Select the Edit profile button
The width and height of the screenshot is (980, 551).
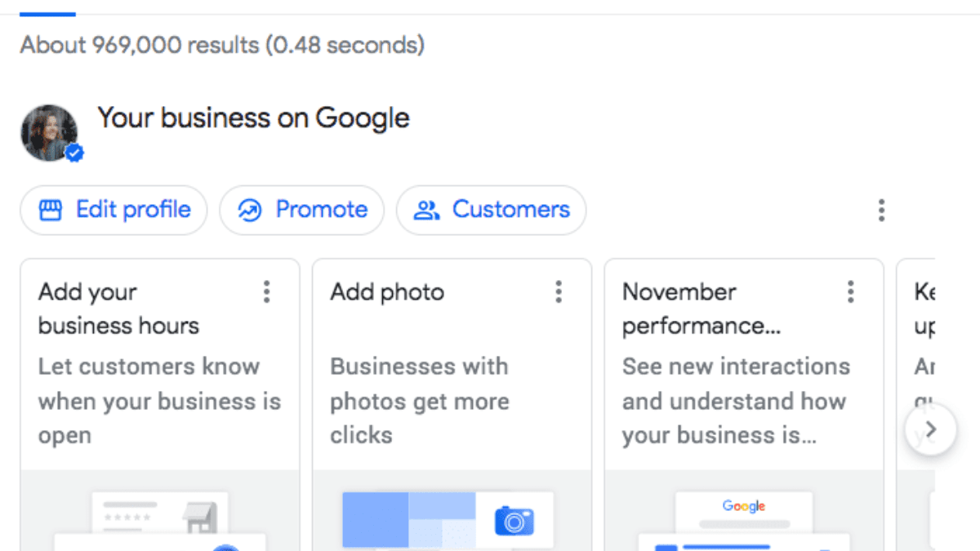114,211
